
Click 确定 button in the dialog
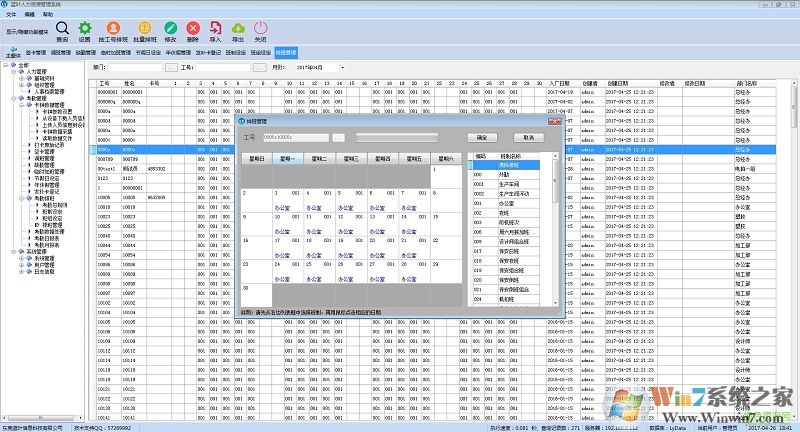click(481, 137)
